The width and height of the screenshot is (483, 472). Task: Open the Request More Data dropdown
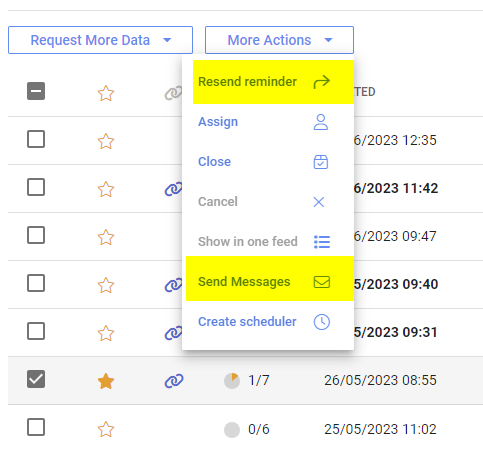click(x=100, y=40)
